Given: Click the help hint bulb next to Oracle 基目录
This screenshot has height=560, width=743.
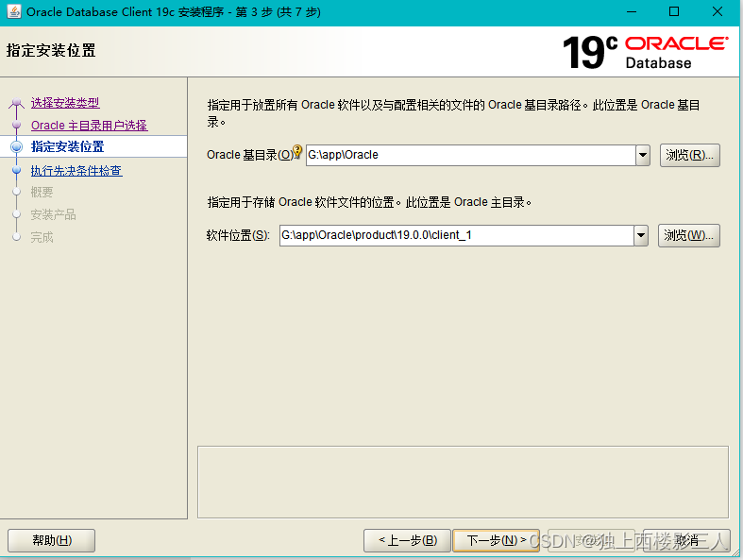Looking at the screenshot, I should (x=297, y=151).
